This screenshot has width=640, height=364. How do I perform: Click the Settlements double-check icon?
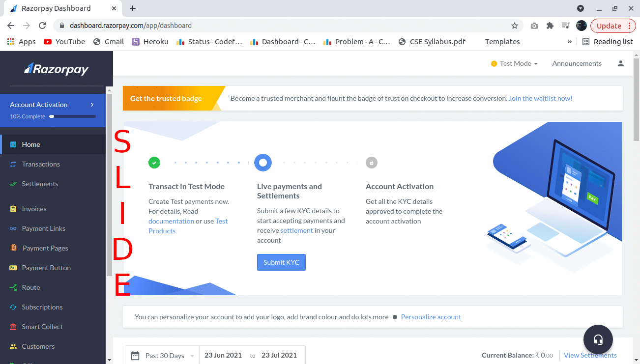coord(13,184)
